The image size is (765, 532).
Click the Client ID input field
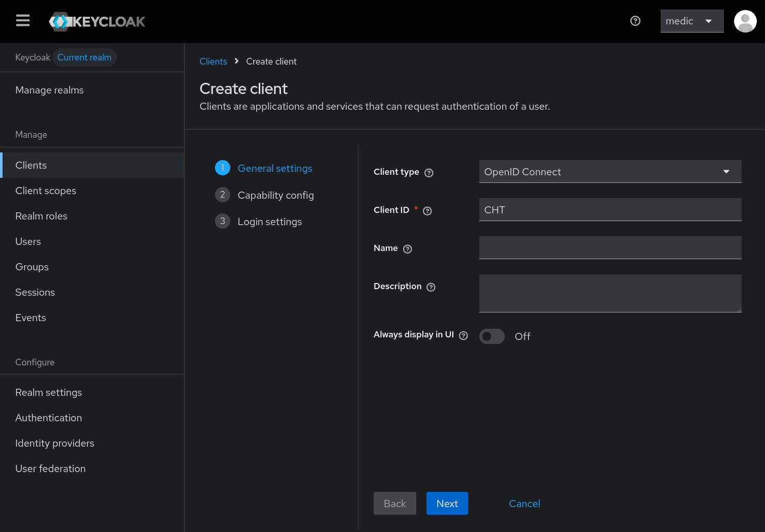click(x=610, y=210)
